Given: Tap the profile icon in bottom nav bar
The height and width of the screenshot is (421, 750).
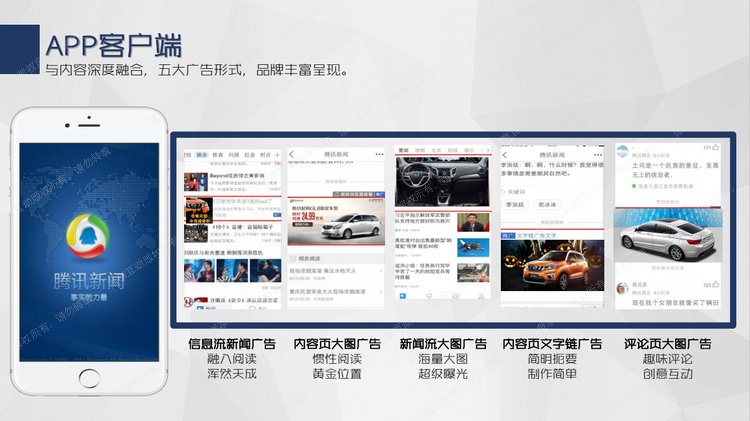Looking at the screenshot, I should [481, 296].
